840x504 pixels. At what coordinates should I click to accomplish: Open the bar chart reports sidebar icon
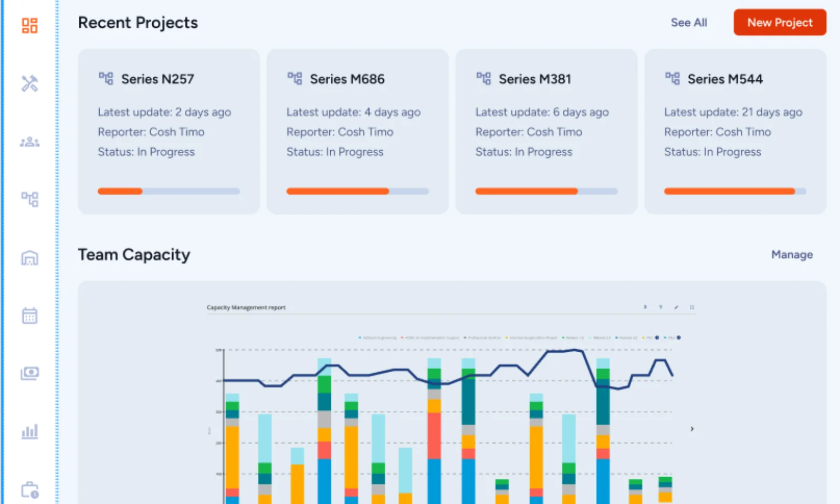pyautogui.click(x=29, y=432)
